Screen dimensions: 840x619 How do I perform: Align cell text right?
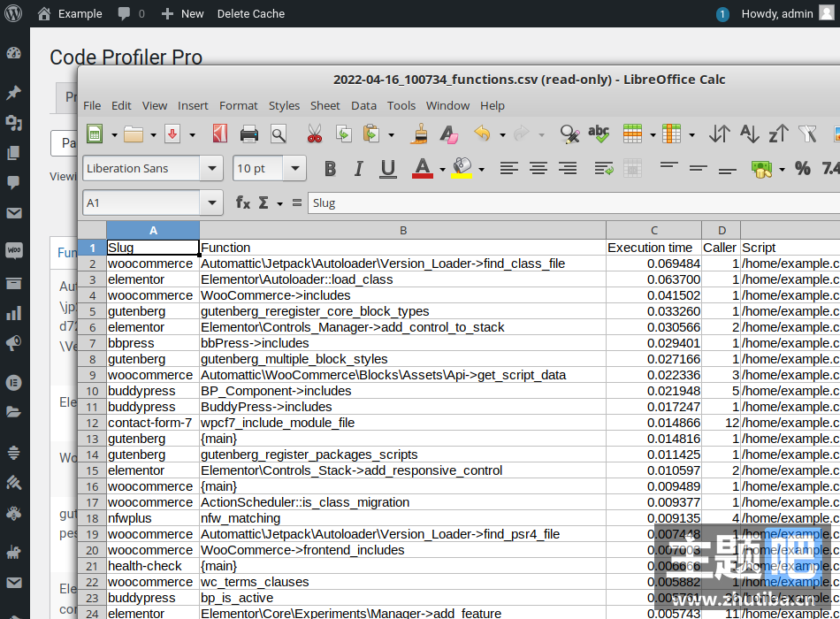point(568,168)
